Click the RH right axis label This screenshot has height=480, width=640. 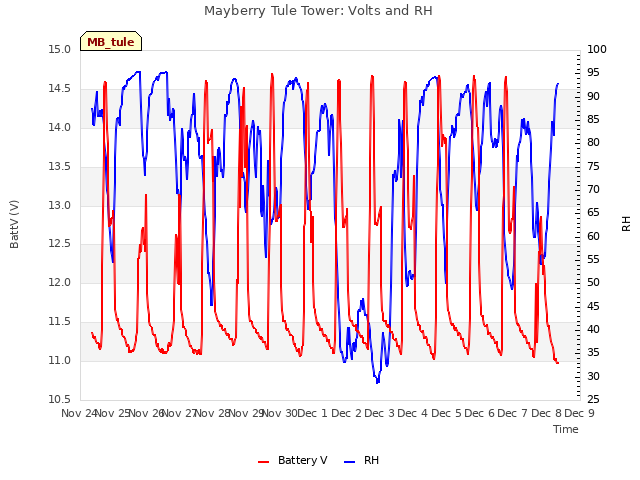pyautogui.click(x=626, y=224)
